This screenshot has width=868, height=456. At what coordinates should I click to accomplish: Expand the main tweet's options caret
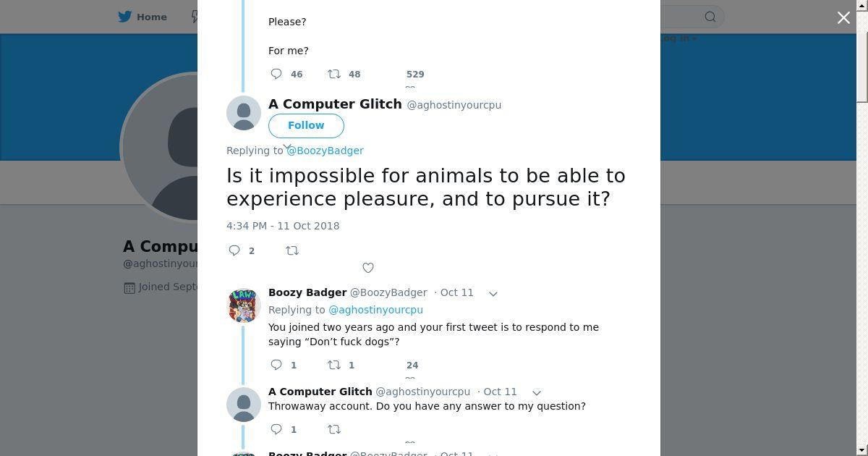tap(287, 147)
